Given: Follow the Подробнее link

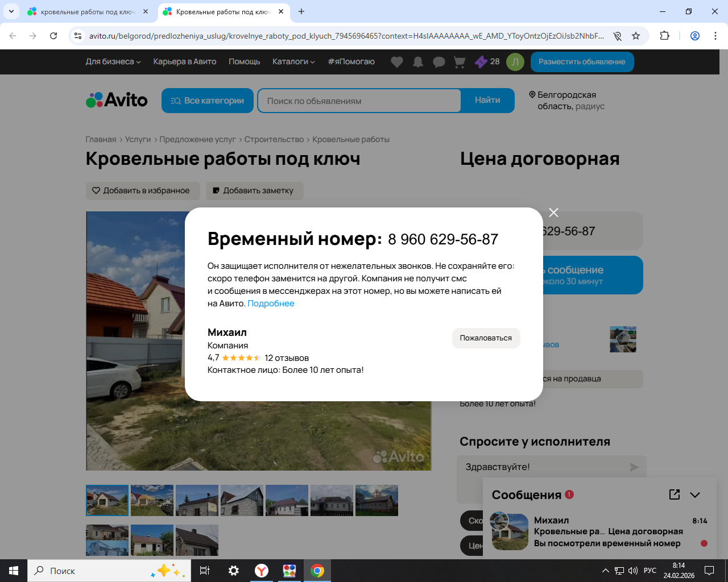Looking at the screenshot, I should click(271, 304).
